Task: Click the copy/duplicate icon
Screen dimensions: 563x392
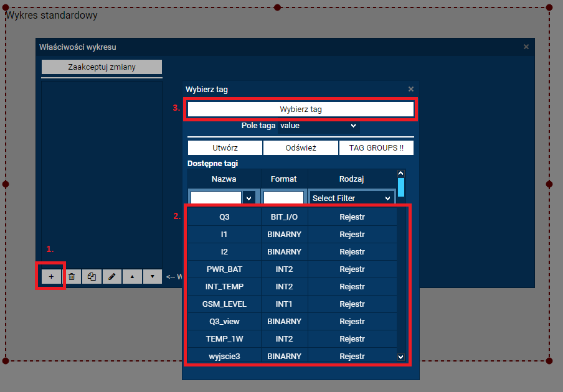Action: [92, 277]
